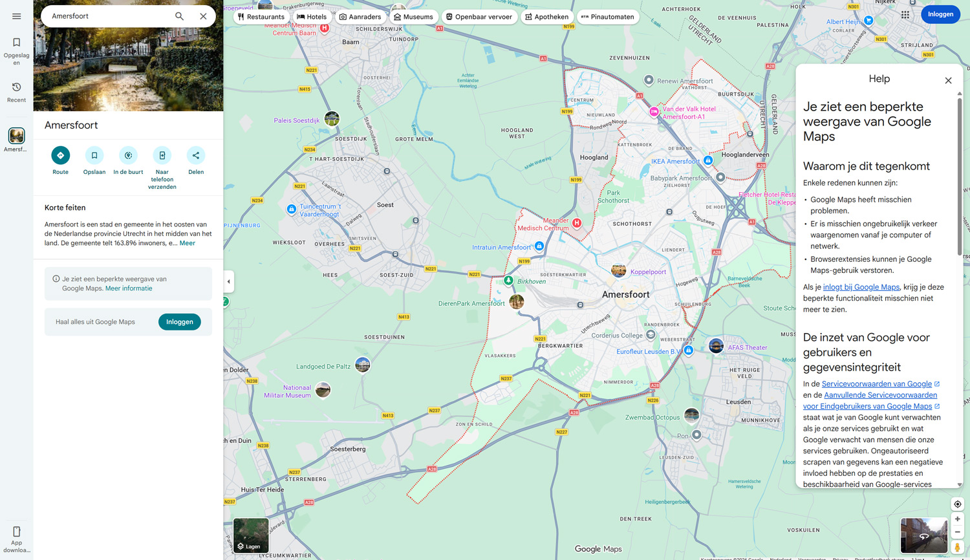Open the Openbaar vervoer category
This screenshot has height=560, width=970.
point(479,16)
